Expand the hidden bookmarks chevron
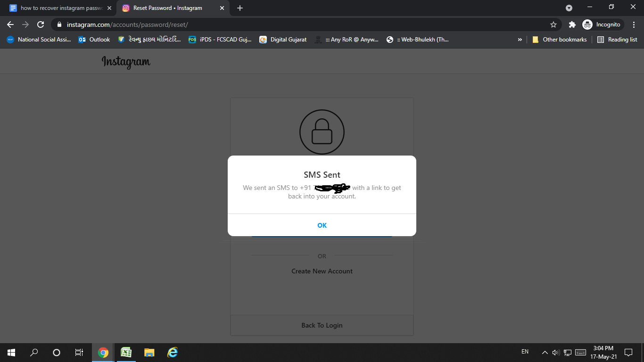This screenshot has width=644, height=362. pyautogui.click(x=520, y=40)
